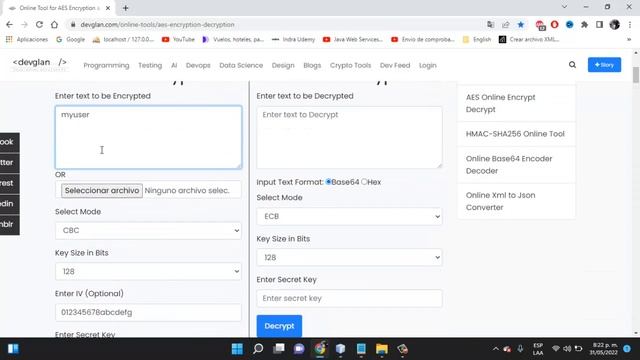640x360 pixels.
Task: Open the Design menu
Action: click(283, 65)
